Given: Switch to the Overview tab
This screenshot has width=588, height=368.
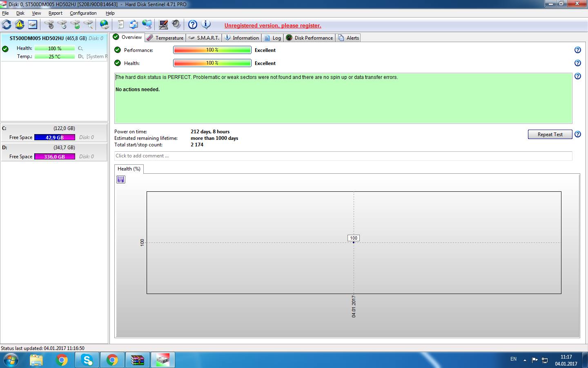Looking at the screenshot, I should (127, 37).
